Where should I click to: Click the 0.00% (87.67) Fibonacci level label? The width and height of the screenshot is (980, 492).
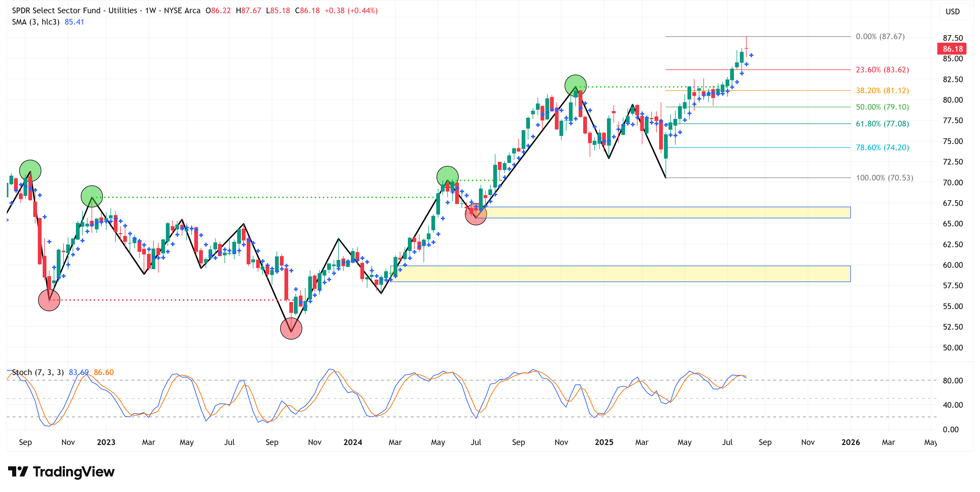[880, 36]
